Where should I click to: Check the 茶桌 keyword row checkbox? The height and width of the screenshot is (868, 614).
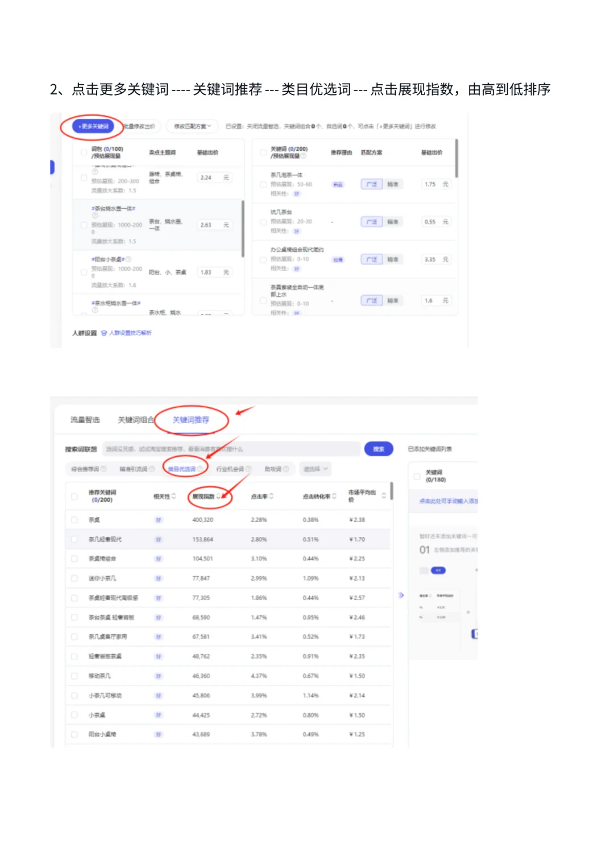coord(74,520)
